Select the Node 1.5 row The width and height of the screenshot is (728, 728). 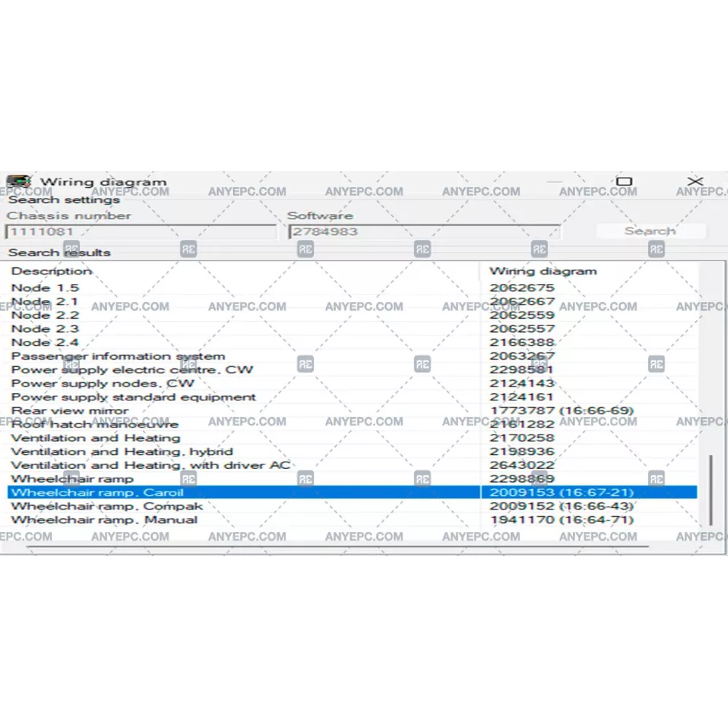click(x=45, y=288)
